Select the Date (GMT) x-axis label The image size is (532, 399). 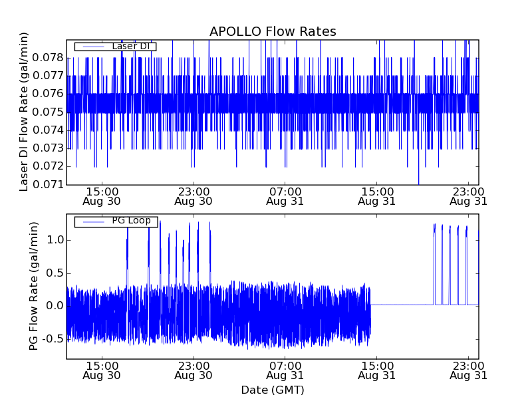click(x=273, y=390)
